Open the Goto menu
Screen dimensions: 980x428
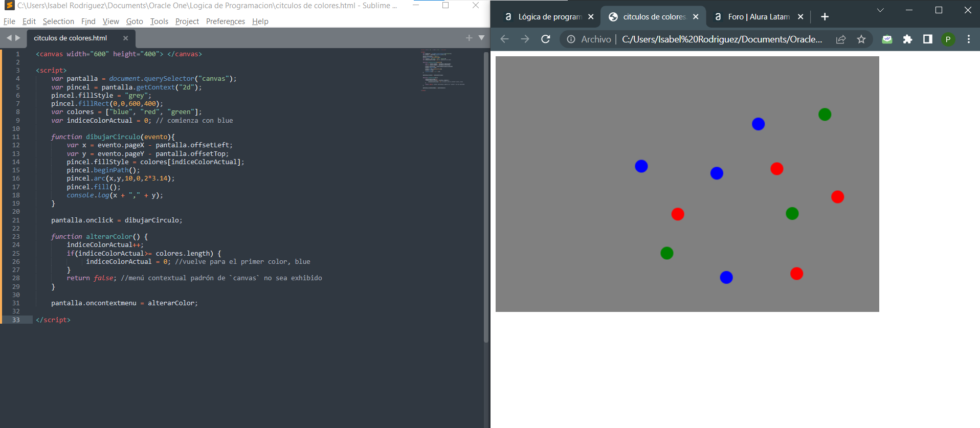pyautogui.click(x=135, y=21)
